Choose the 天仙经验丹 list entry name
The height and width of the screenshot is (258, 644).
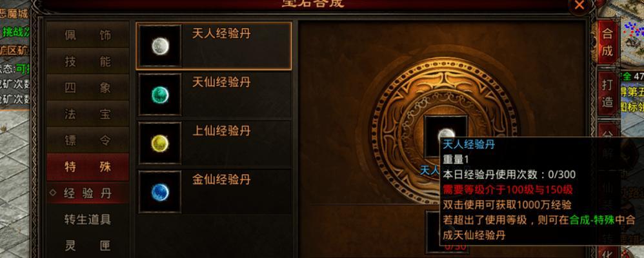click(x=221, y=82)
